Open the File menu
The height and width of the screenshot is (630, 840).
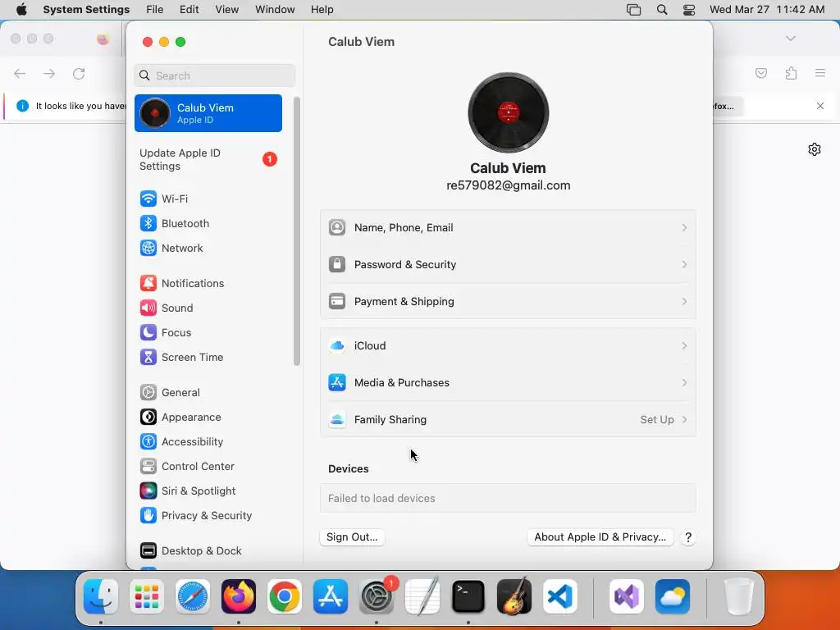click(x=155, y=10)
